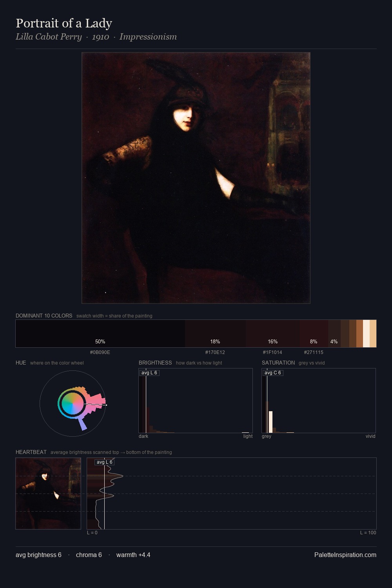Pick the 50% near-black swatch
This screenshot has width=392, height=588.
pyautogui.click(x=100, y=334)
